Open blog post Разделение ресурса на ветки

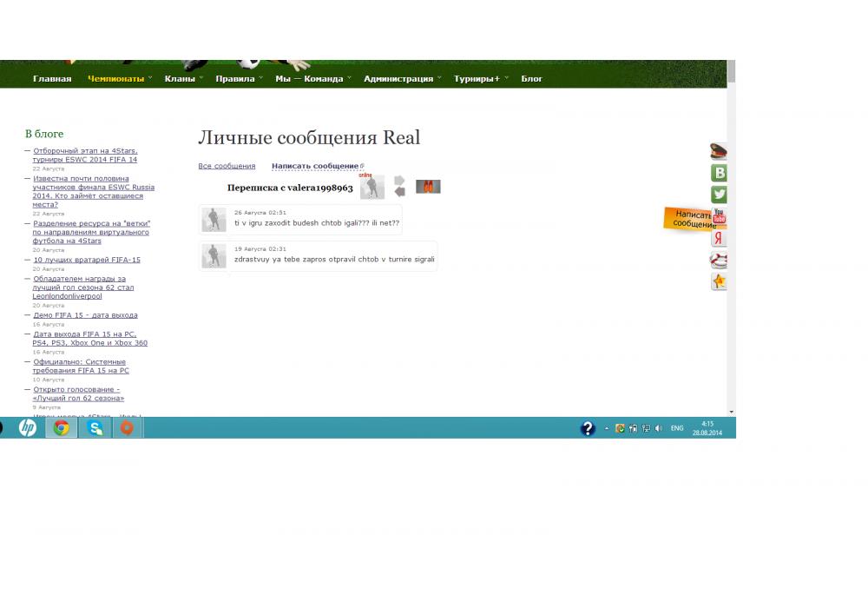91,232
